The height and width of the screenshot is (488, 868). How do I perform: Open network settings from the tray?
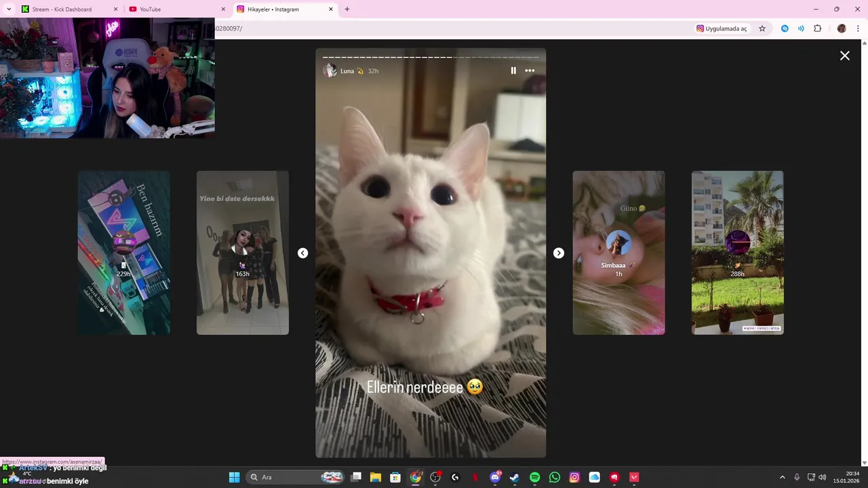click(x=811, y=477)
